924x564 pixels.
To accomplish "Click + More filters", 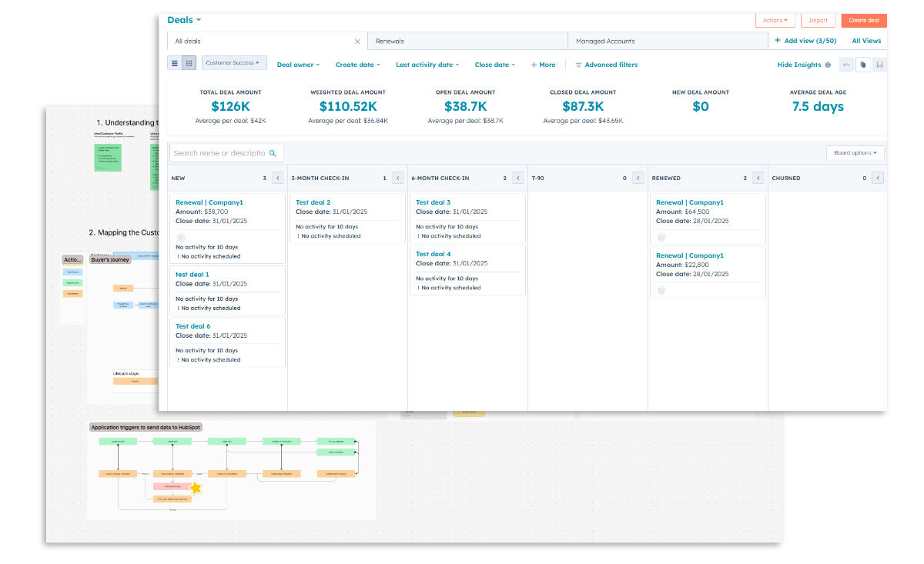I will pyautogui.click(x=543, y=65).
